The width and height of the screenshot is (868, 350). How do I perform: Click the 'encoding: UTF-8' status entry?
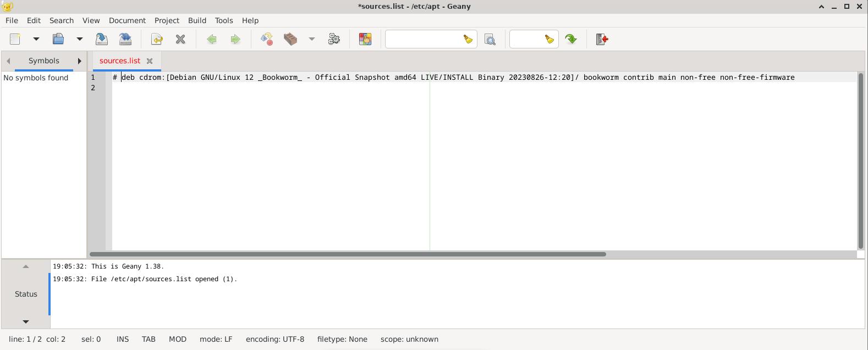pyautogui.click(x=275, y=339)
